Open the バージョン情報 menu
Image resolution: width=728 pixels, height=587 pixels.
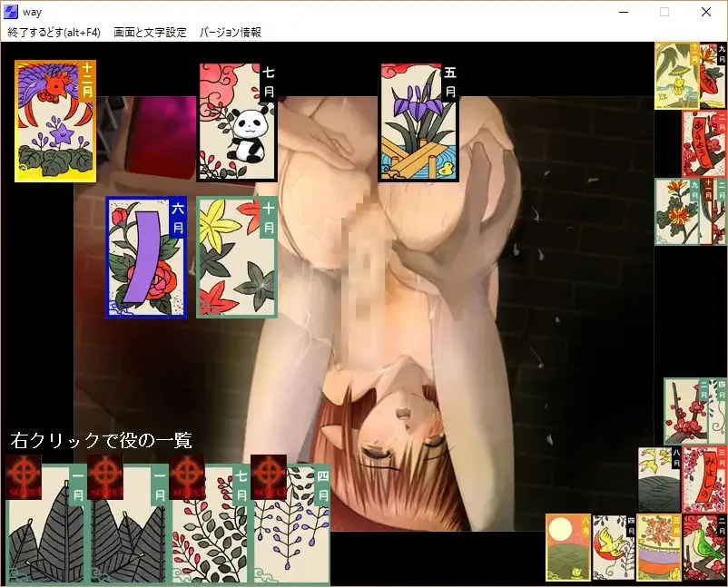tap(230, 32)
